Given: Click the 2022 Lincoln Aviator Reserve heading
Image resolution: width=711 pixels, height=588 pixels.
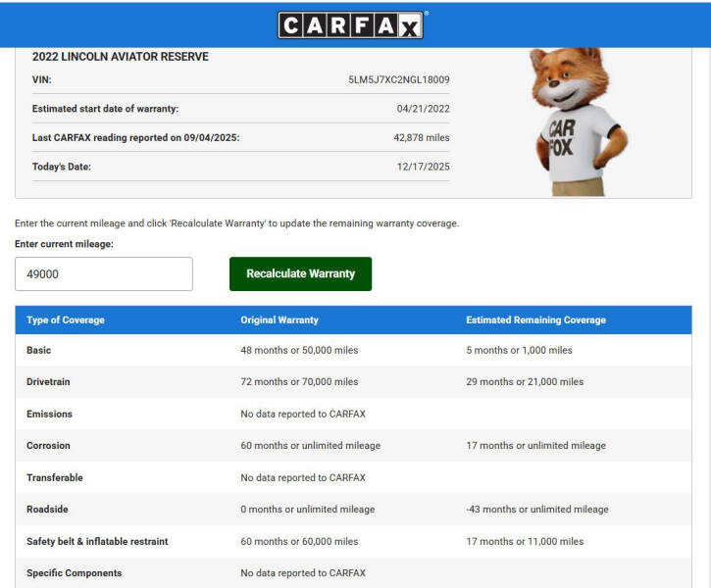Looking at the screenshot, I should pyautogui.click(x=121, y=57).
